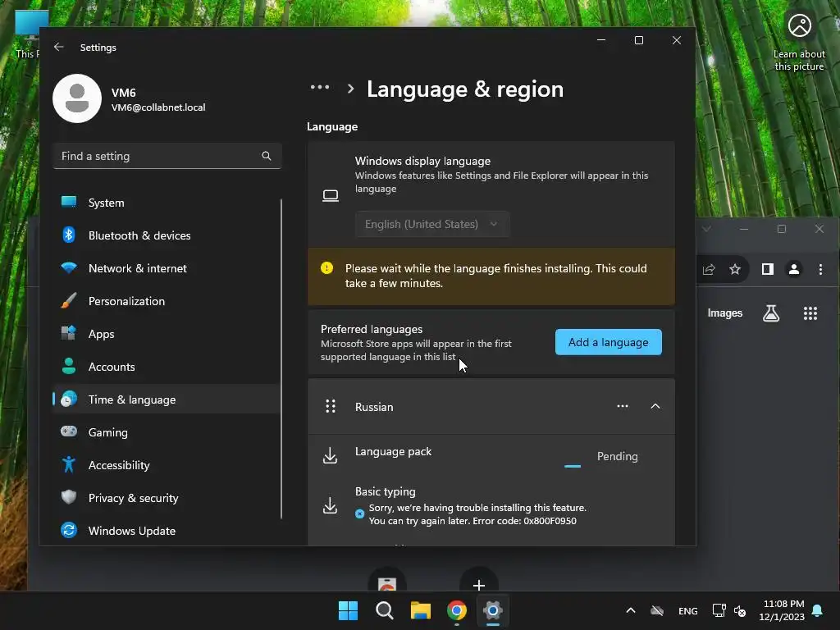Click the Settings gear on taskbar
Screen dimensions: 840x630
[x=493, y=610]
